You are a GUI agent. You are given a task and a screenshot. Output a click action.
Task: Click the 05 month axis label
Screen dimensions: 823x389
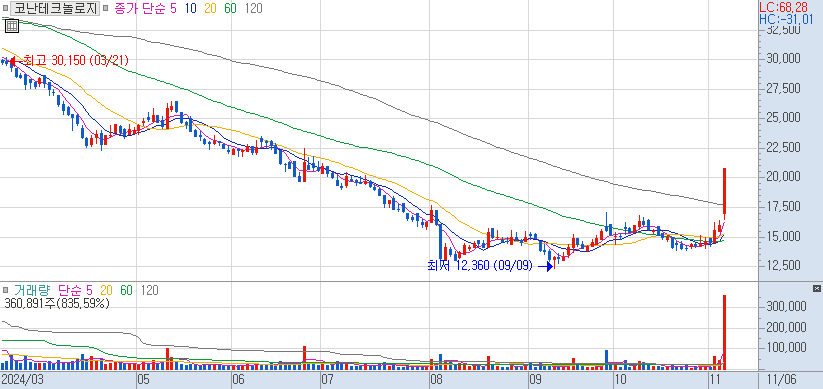click(144, 379)
